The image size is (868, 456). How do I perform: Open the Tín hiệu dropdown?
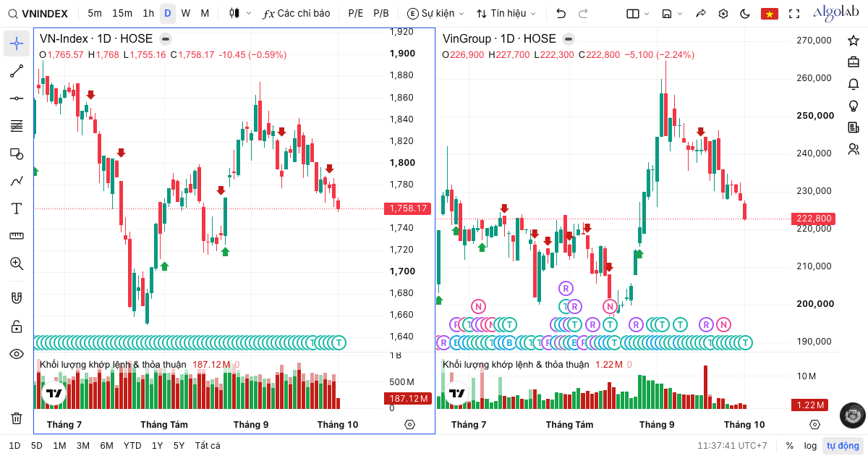pos(506,13)
